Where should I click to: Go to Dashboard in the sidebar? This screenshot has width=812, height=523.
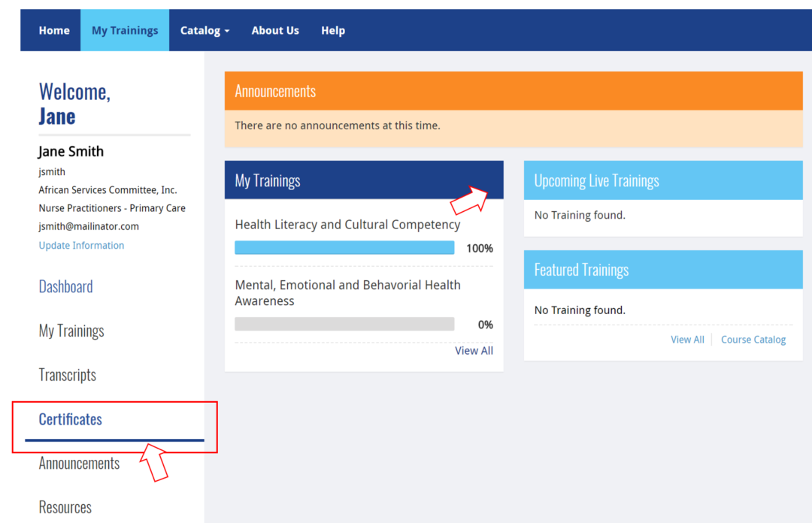click(66, 287)
